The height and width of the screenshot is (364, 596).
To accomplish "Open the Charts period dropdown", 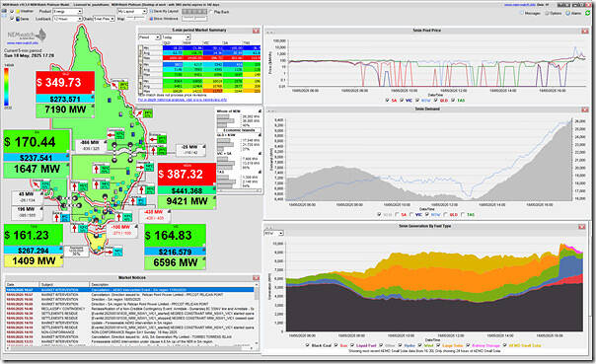I will coord(104,19).
